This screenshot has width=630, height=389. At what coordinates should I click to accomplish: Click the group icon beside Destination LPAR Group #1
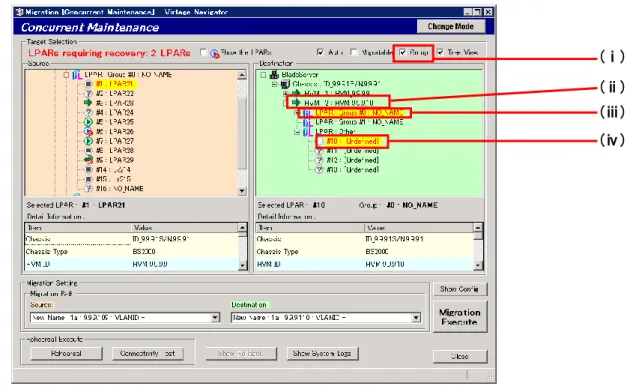coord(308,122)
